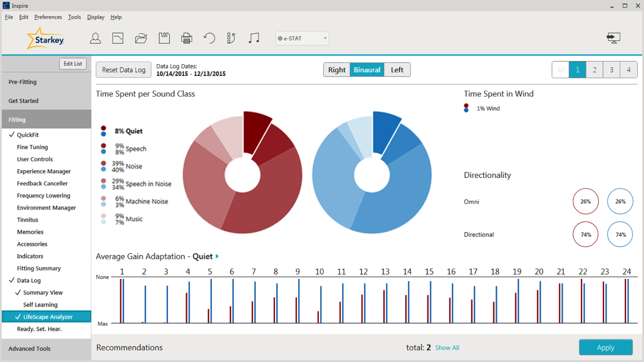Open the folder icon in toolbar
644x362 pixels.
pos(141,38)
